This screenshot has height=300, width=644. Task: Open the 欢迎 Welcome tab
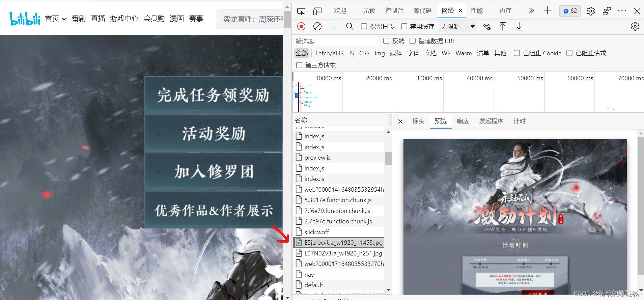click(340, 11)
